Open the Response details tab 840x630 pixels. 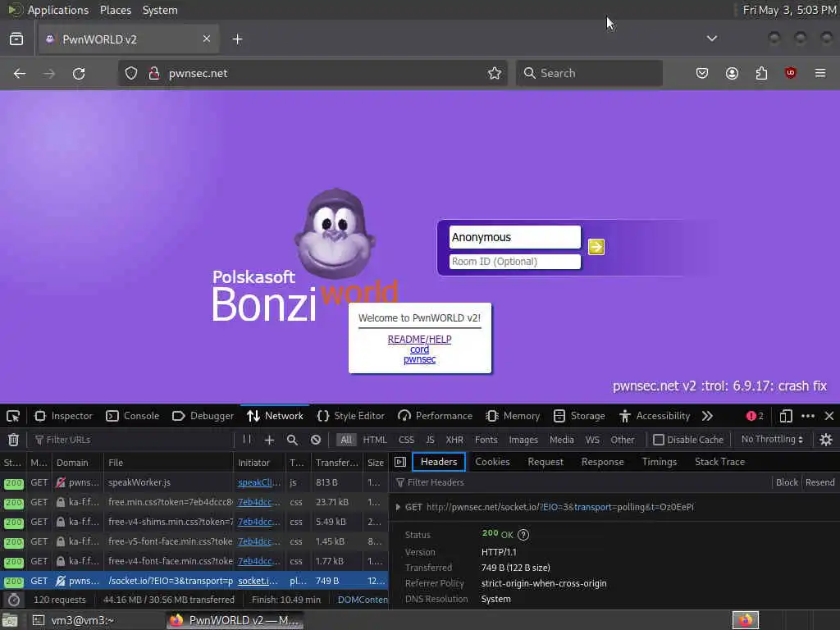tap(602, 462)
